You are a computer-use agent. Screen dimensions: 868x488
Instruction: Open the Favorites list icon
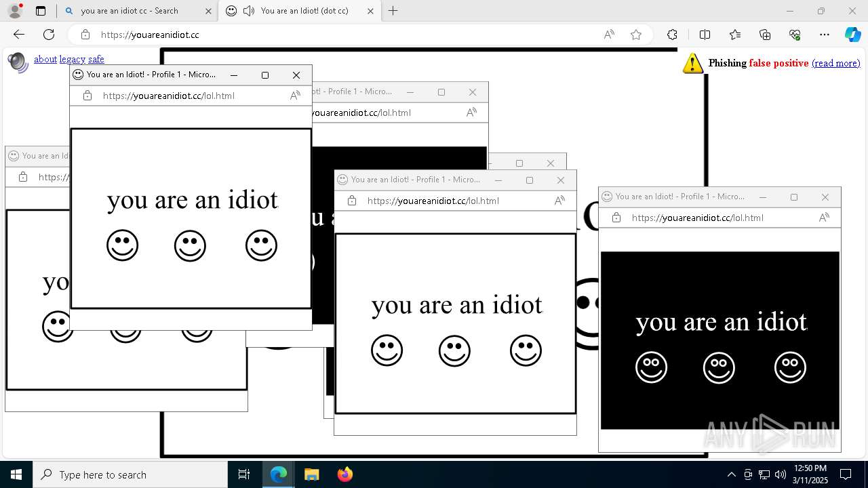pyautogui.click(x=735, y=35)
